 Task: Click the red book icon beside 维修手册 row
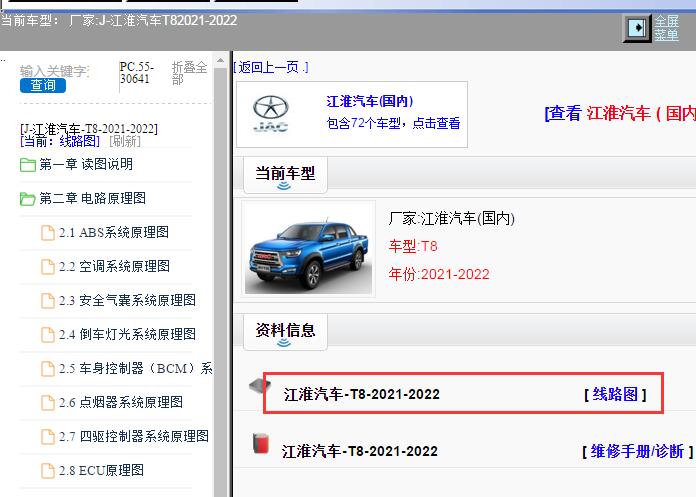point(261,443)
